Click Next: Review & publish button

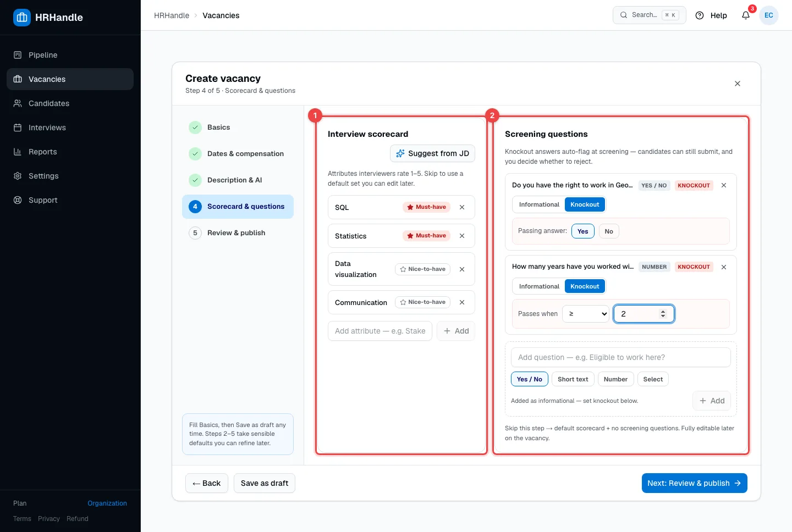pos(694,483)
